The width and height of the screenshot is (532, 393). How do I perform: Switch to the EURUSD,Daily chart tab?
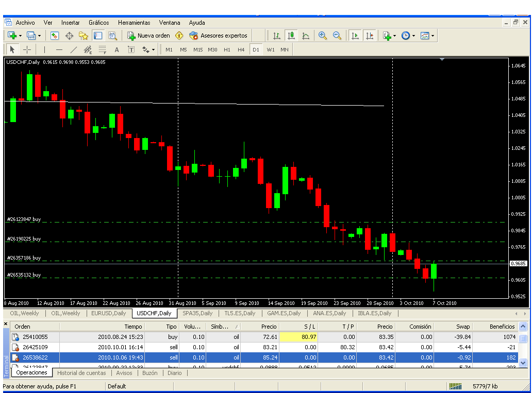pyautogui.click(x=109, y=313)
